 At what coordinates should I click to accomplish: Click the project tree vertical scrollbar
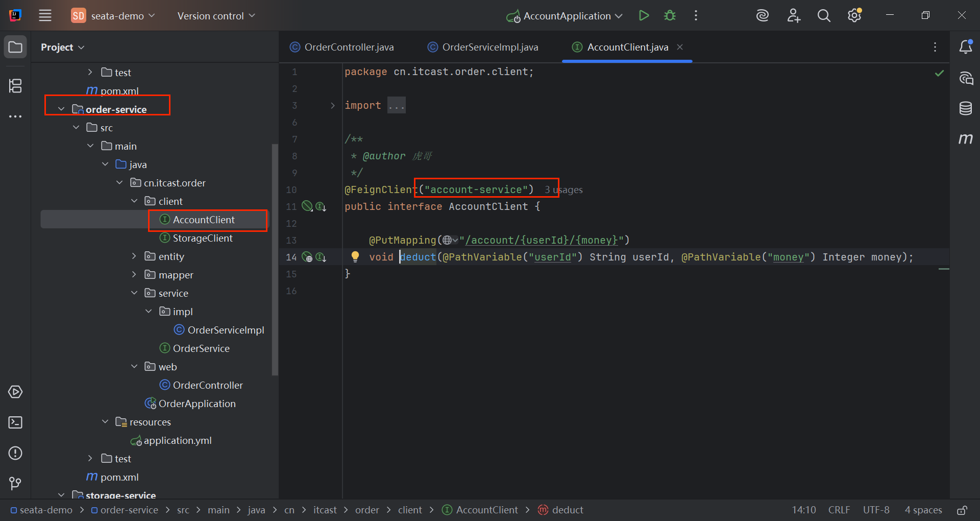click(275, 260)
